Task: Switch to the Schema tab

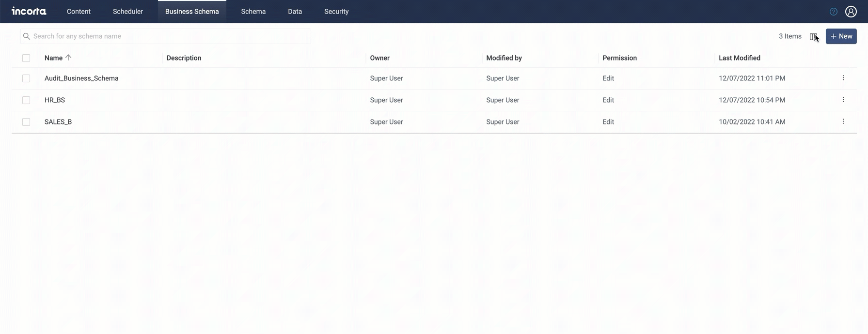Action: tap(253, 12)
